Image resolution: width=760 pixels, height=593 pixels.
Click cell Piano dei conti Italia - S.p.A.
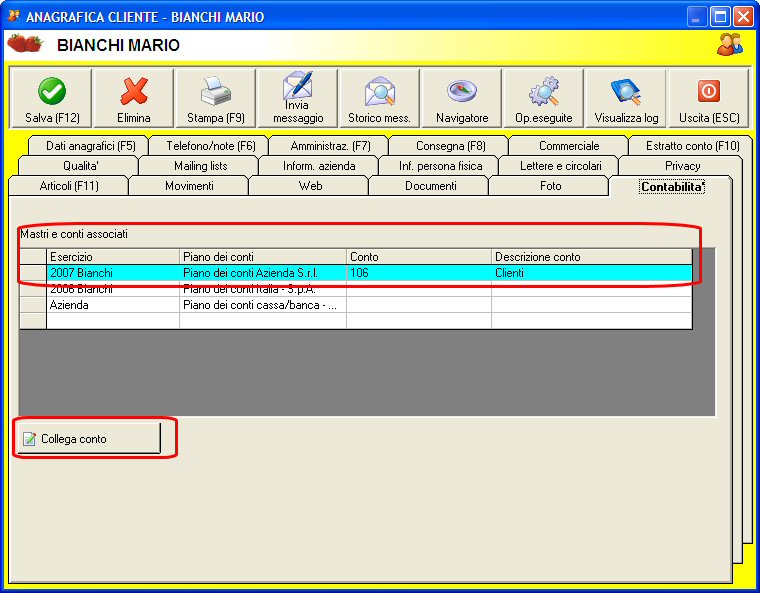tap(263, 289)
